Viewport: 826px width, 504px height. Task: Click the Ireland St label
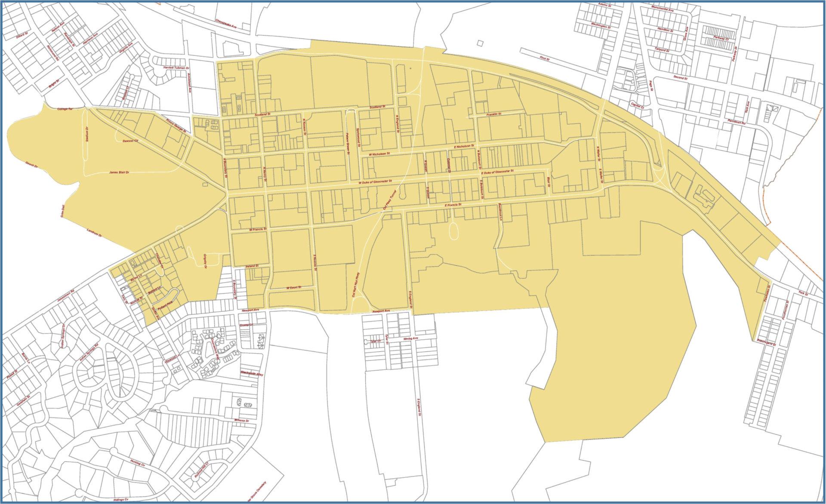[x=251, y=266]
